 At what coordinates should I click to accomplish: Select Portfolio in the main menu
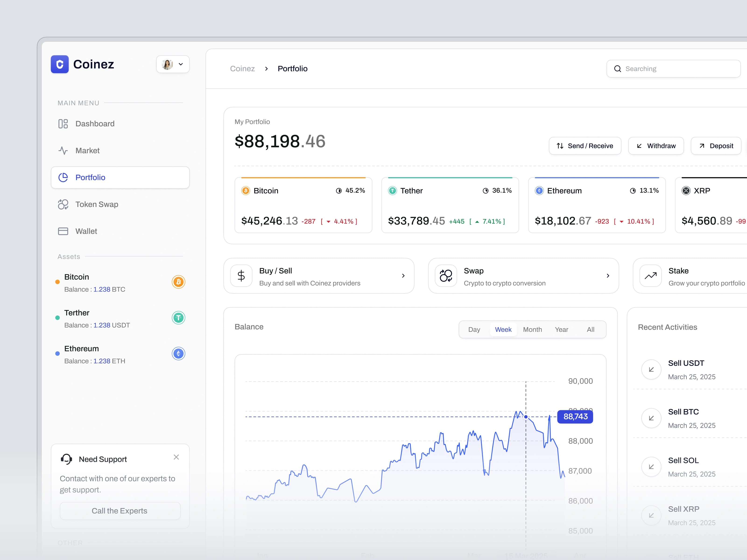click(x=120, y=178)
